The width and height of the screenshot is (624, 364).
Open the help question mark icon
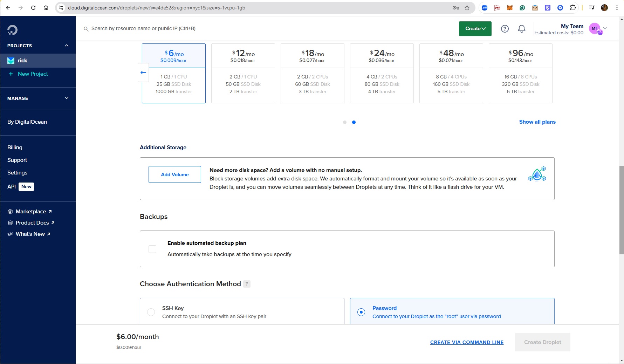click(505, 29)
